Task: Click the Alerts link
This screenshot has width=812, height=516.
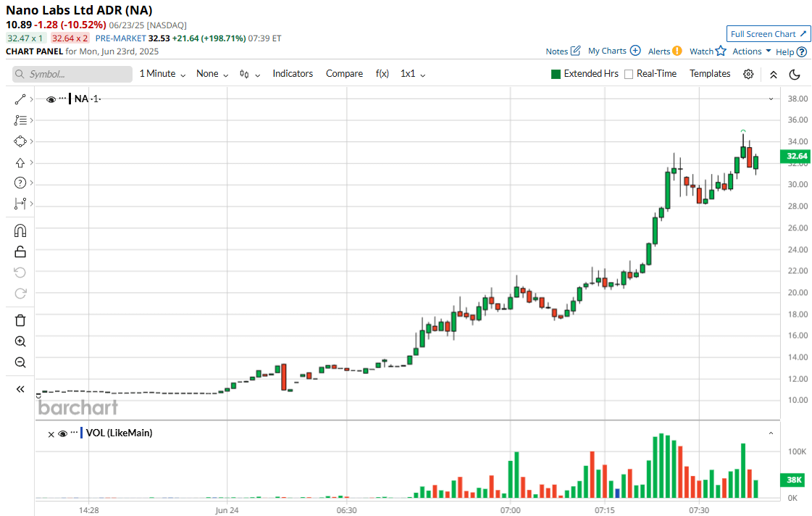Action: point(658,51)
